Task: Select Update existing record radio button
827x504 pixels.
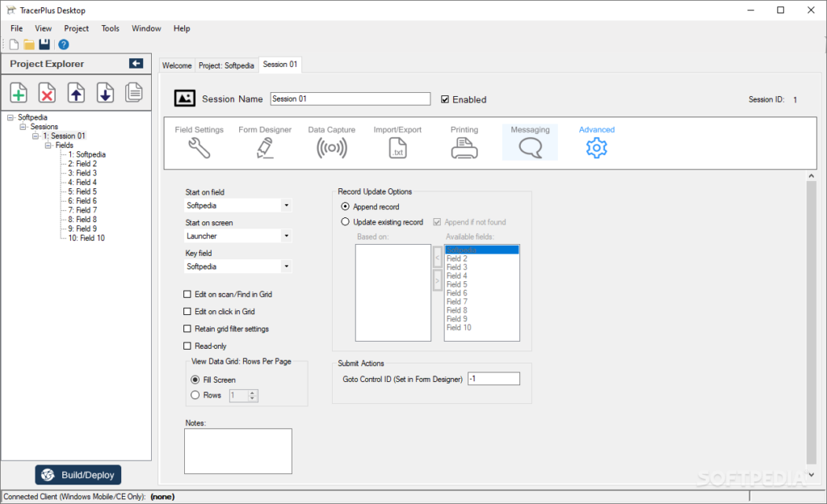Action: click(x=345, y=221)
